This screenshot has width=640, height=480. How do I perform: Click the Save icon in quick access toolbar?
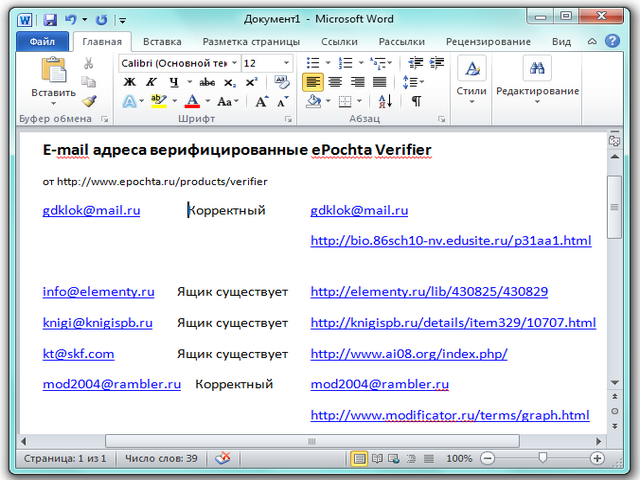click(x=50, y=20)
